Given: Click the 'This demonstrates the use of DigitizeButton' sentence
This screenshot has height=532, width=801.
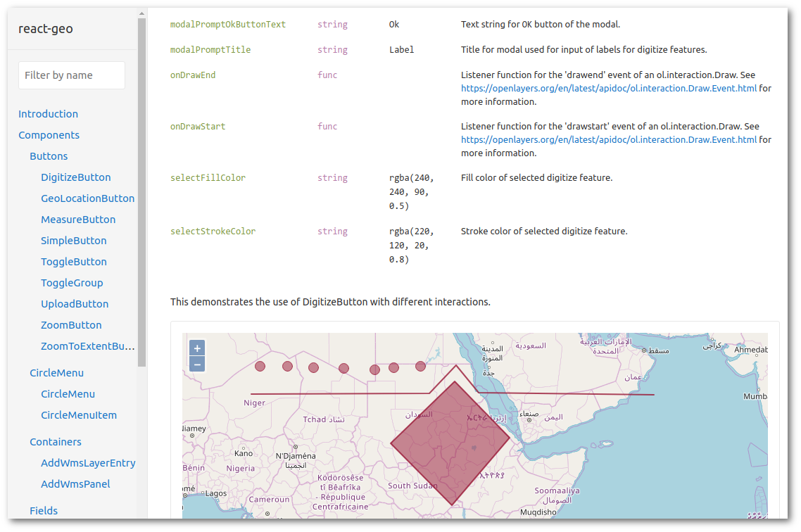Looking at the screenshot, I should pyautogui.click(x=330, y=302).
